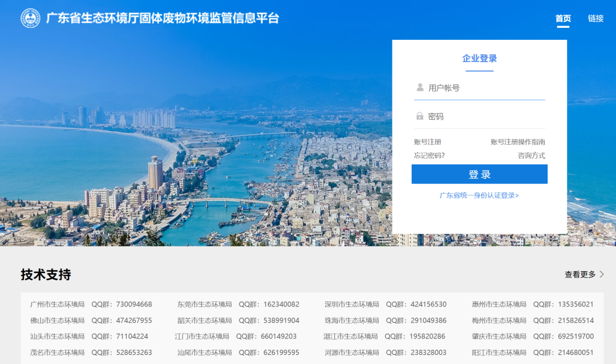Image resolution: width=616 pixels, height=364 pixels.
Task: Select 韶关市生态环境局 entry
Action: coord(204,321)
